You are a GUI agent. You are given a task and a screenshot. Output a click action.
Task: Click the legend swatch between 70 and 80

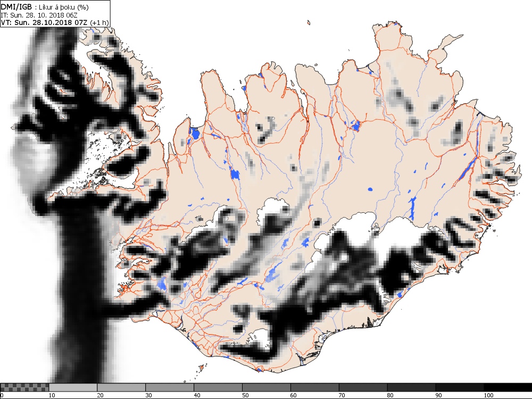coord(363,387)
